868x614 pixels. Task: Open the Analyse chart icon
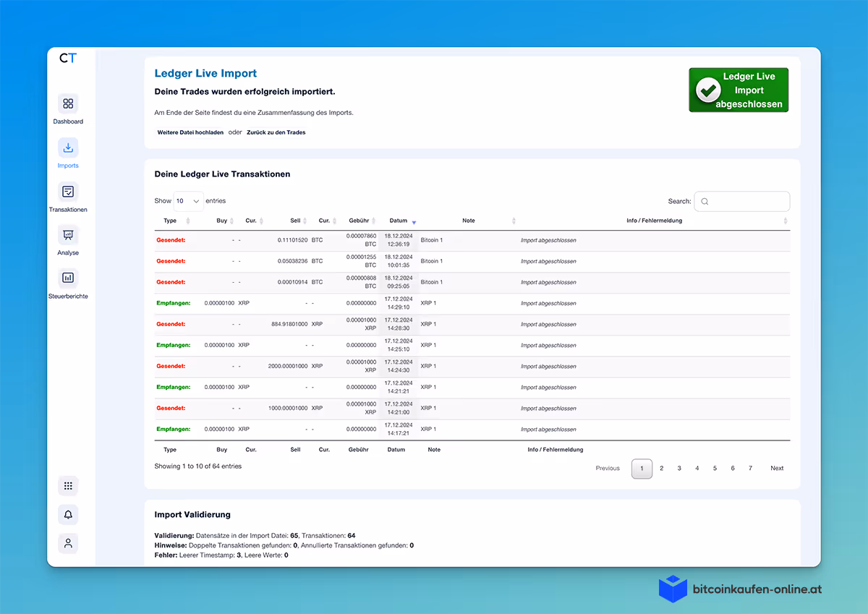point(68,235)
